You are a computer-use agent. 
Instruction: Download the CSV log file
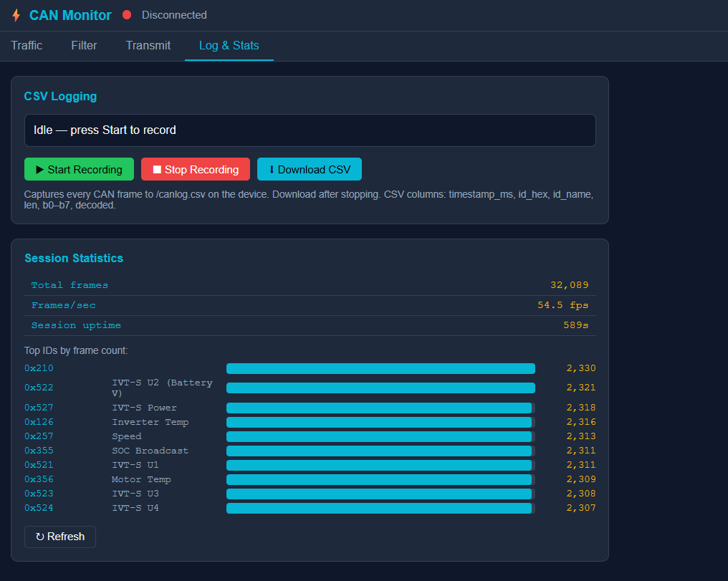tap(309, 170)
